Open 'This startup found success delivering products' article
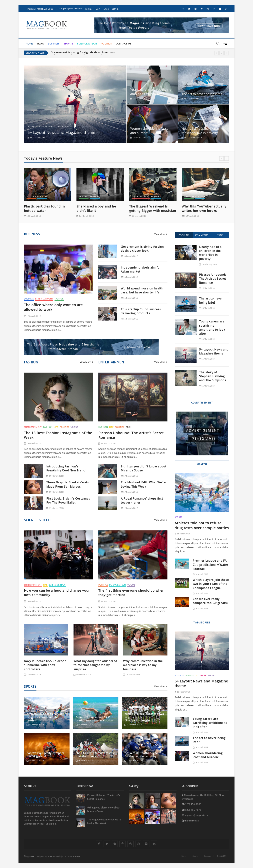This screenshot has width=253, height=868. tap(141, 311)
